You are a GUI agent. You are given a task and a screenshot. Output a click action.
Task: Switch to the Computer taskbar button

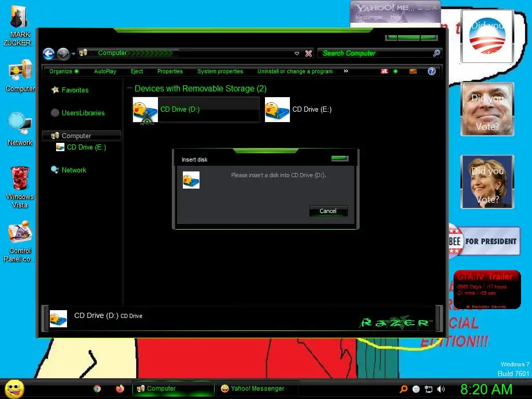click(x=173, y=389)
